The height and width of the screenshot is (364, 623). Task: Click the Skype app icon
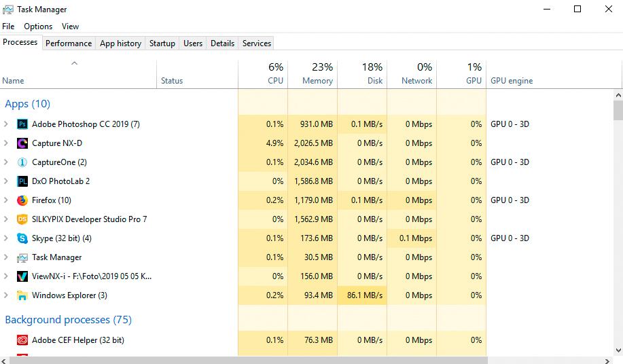(22, 238)
